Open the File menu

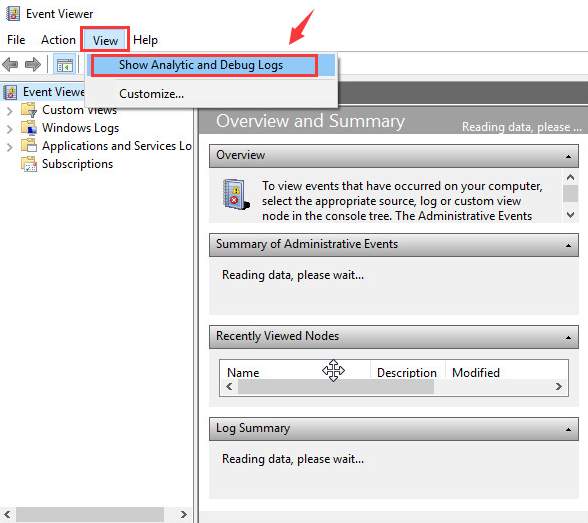pos(16,40)
